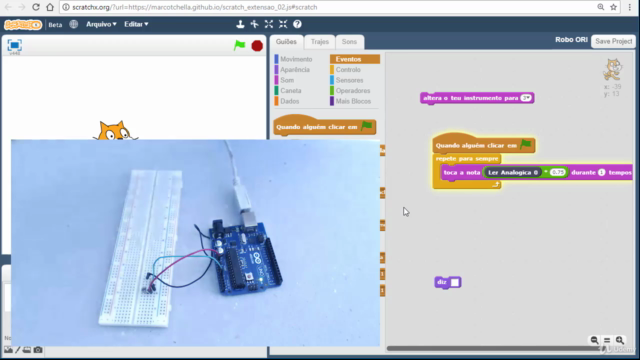Select the Grow sprite tool
Screen dimensions: 640x360
[269, 24]
